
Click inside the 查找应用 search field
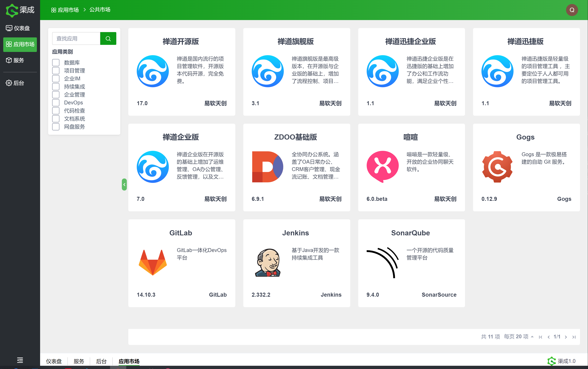76,38
